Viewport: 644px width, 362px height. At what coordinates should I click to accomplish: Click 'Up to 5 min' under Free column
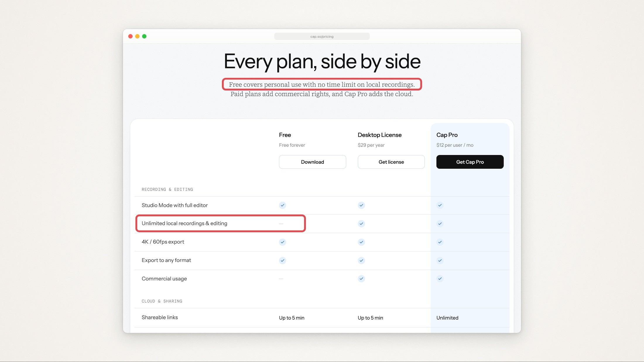click(292, 318)
